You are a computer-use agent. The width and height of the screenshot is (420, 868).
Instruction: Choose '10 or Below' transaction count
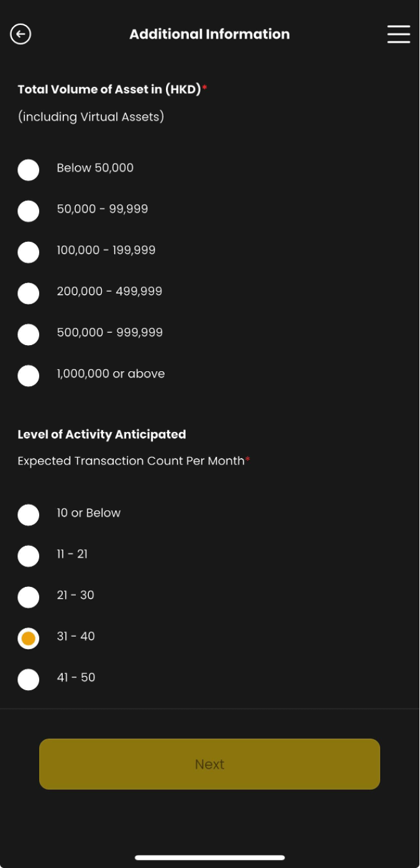29,515
